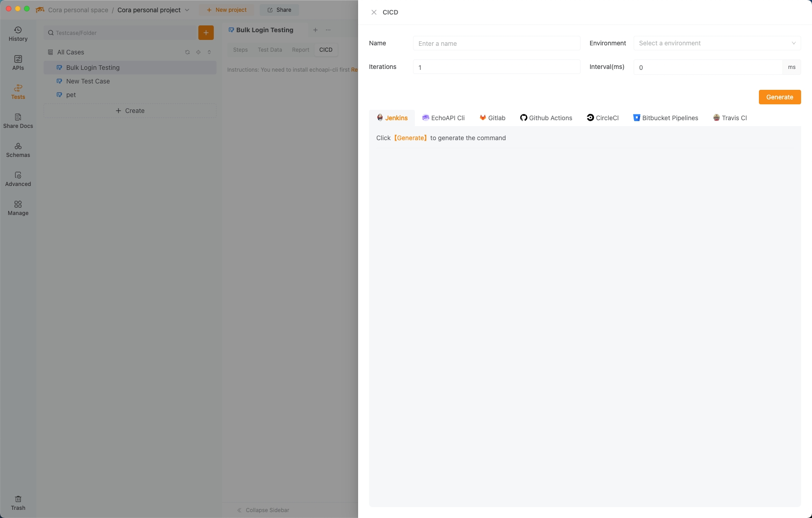Open the Steps tab
Screen dimensions: 812x518
(x=241, y=50)
